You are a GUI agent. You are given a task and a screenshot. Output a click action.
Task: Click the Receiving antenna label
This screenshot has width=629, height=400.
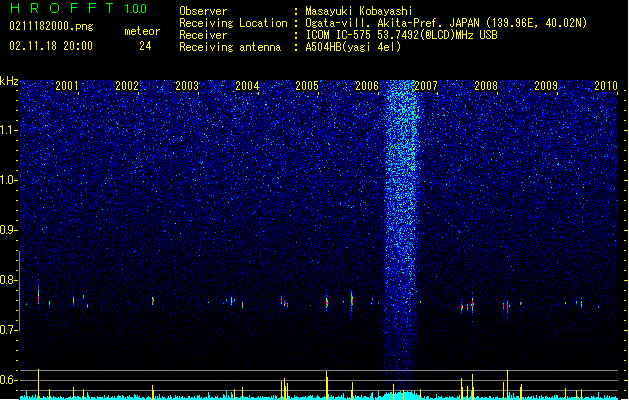click(230, 47)
